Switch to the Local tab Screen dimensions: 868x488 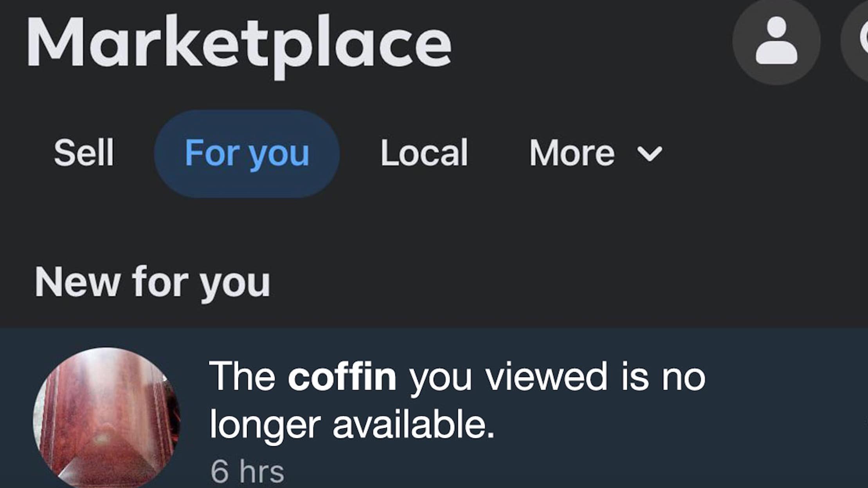[x=424, y=153]
